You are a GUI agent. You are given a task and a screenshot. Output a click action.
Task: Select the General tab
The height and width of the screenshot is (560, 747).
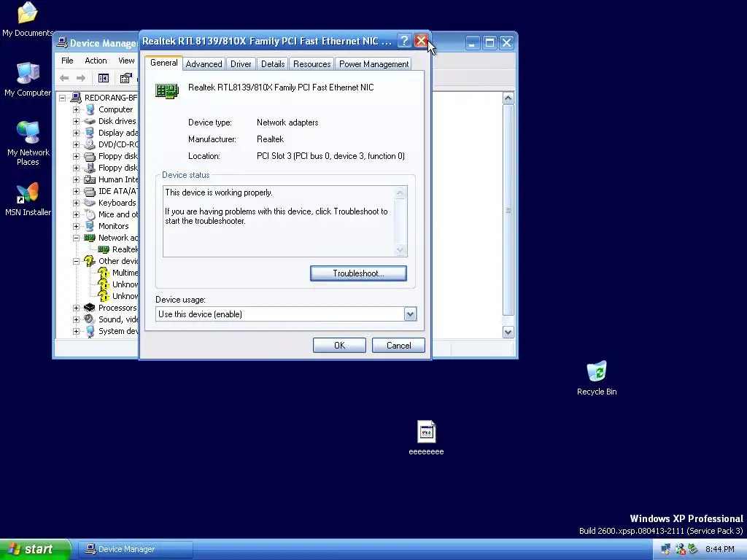click(x=164, y=63)
